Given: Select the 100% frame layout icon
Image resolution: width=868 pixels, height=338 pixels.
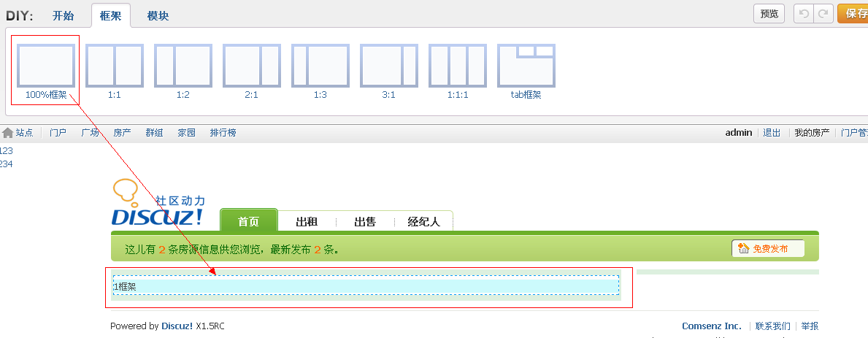Looking at the screenshot, I should [x=46, y=66].
